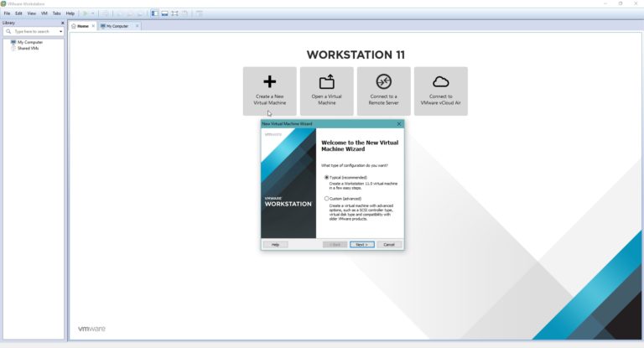
Task: Click the Next button in the wizard
Action: (x=362, y=245)
